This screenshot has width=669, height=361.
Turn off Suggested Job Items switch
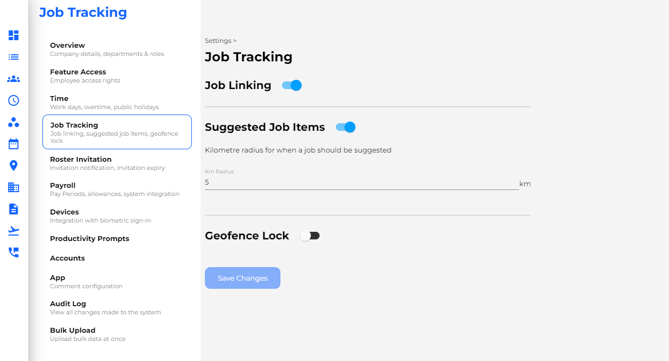[x=346, y=127]
